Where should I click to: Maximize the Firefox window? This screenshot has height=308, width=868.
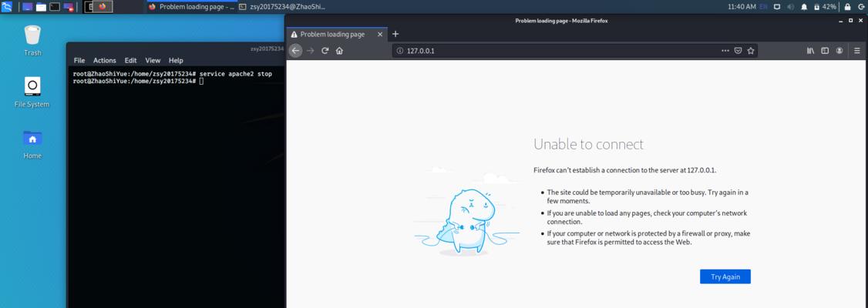(851, 21)
